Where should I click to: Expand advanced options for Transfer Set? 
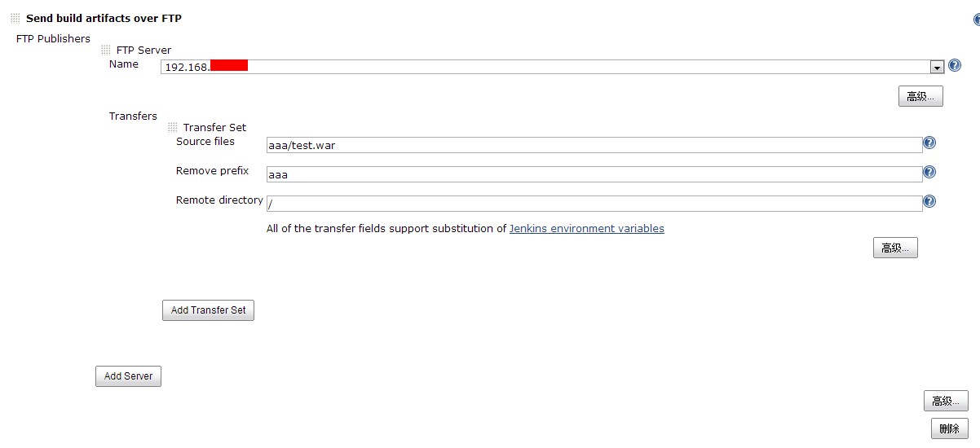tap(895, 248)
